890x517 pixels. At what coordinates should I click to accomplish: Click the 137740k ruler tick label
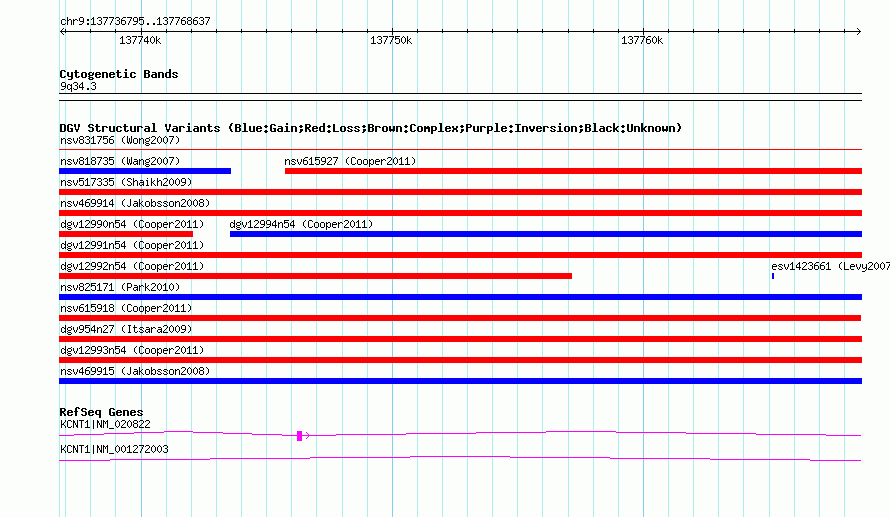tap(140, 40)
